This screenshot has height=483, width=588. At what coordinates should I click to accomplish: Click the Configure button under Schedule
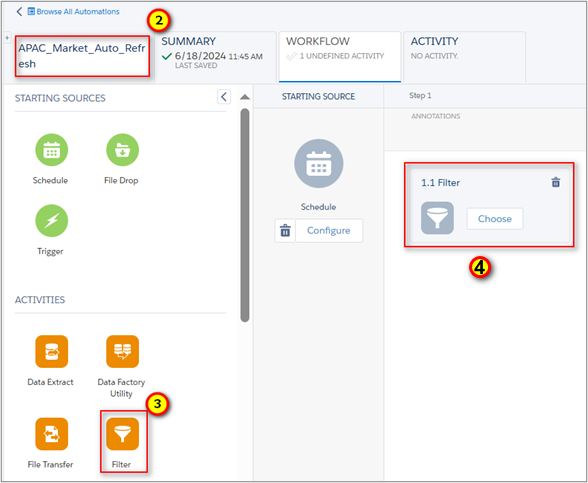point(329,231)
